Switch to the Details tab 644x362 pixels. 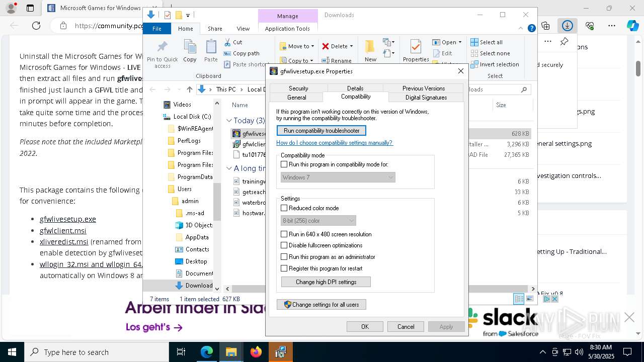point(355,88)
